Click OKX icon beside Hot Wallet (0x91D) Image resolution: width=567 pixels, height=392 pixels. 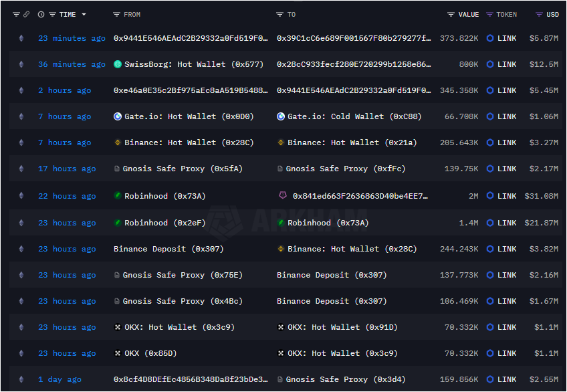click(281, 327)
